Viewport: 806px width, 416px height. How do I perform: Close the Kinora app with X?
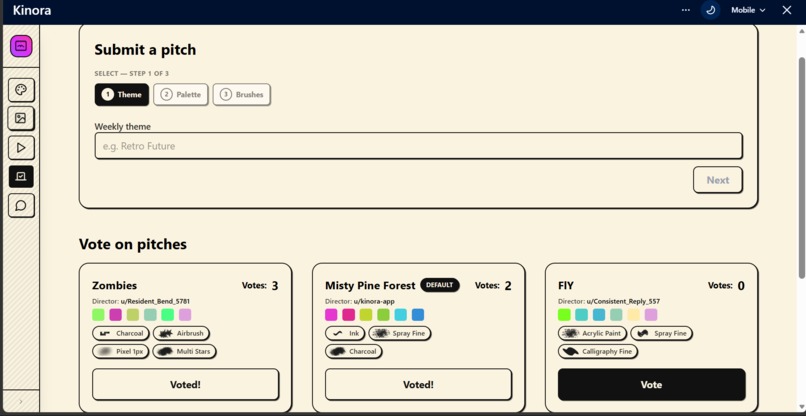tap(786, 10)
